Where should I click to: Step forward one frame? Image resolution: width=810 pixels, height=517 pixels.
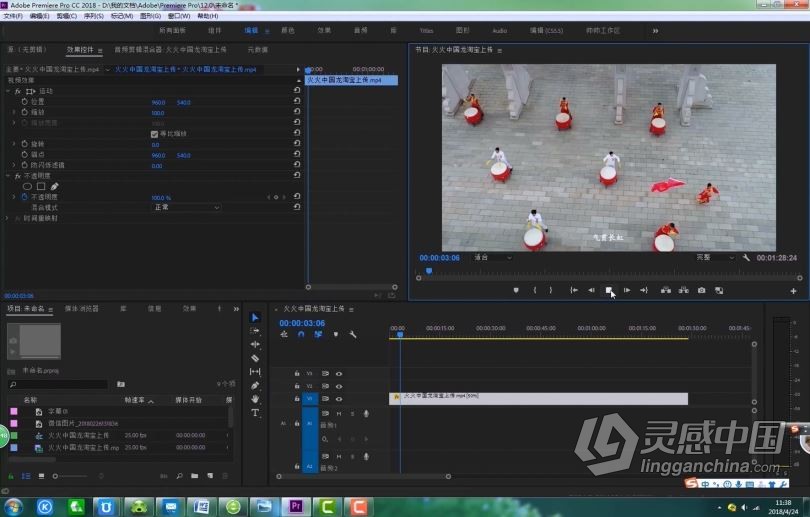click(x=627, y=290)
